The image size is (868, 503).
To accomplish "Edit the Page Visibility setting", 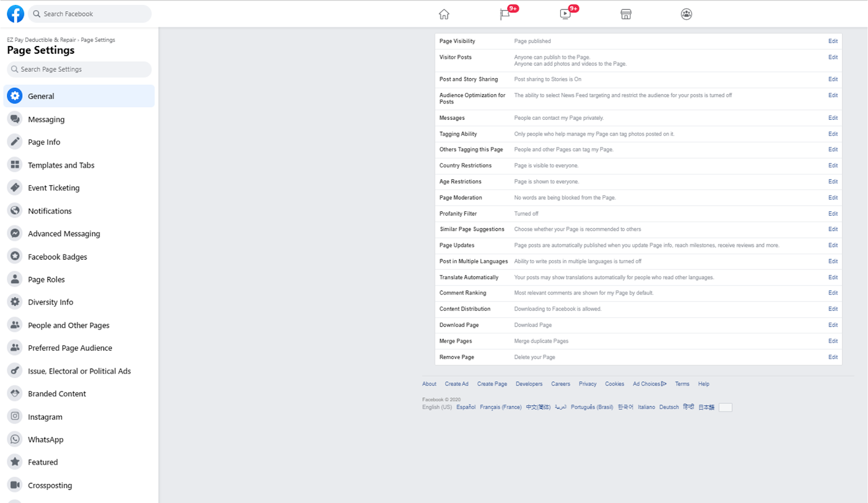I will pyautogui.click(x=833, y=41).
